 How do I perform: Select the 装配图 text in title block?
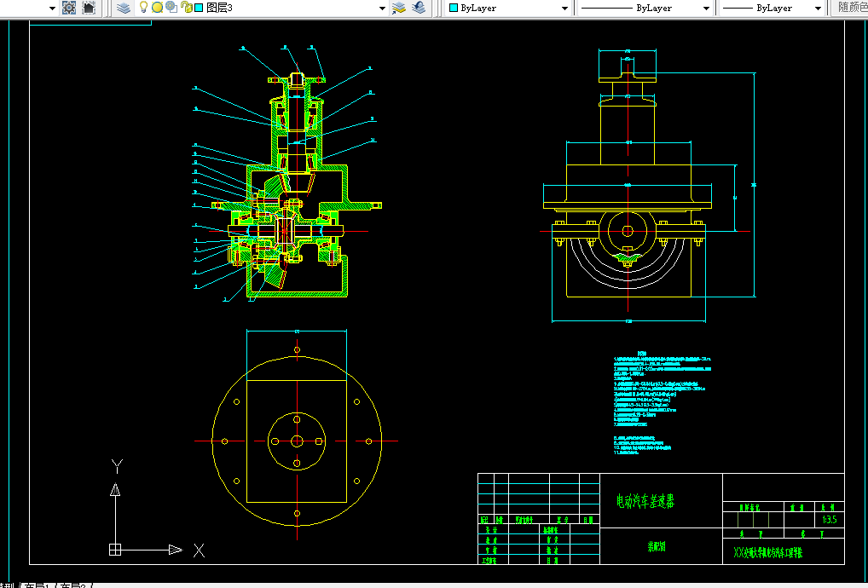(657, 546)
